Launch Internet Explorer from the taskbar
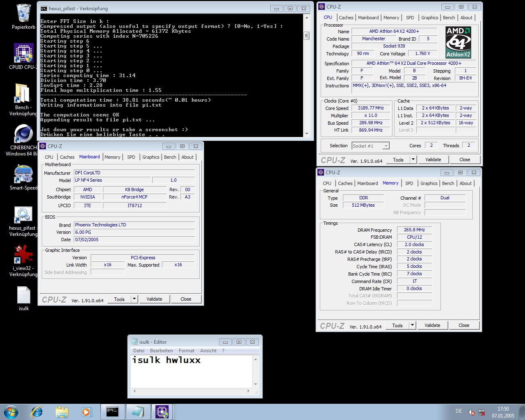This screenshot has width=525, height=420. click(37, 411)
